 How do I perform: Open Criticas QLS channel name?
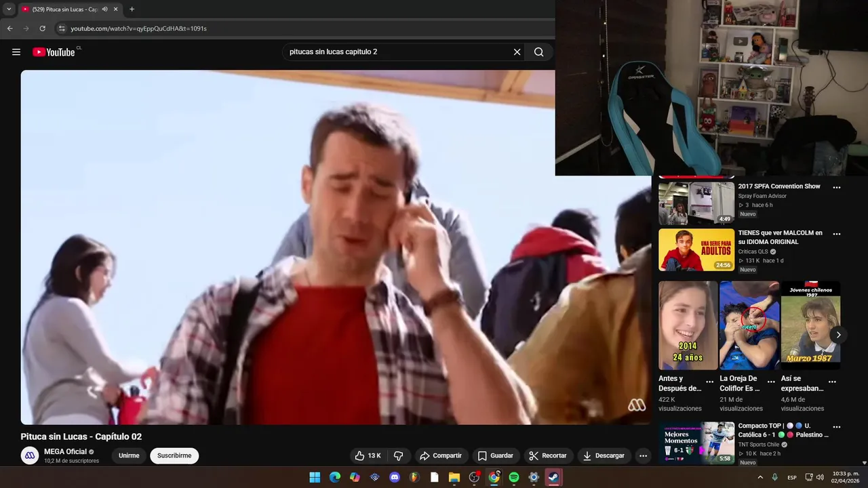[753, 251]
